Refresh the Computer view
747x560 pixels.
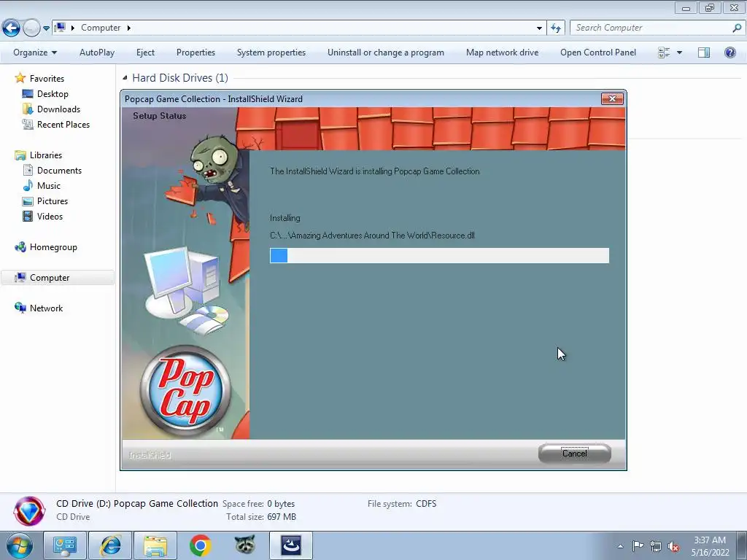pyautogui.click(x=556, y=28)
